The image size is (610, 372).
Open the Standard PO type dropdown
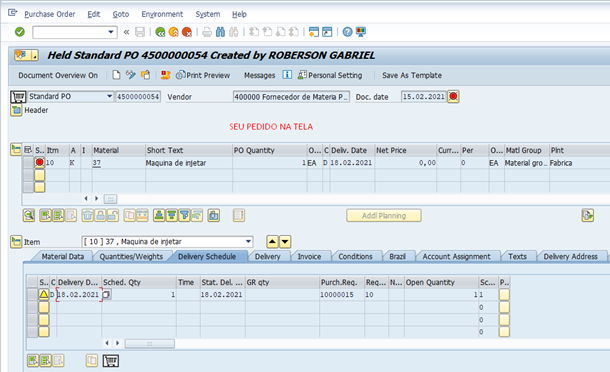(109, 96)
